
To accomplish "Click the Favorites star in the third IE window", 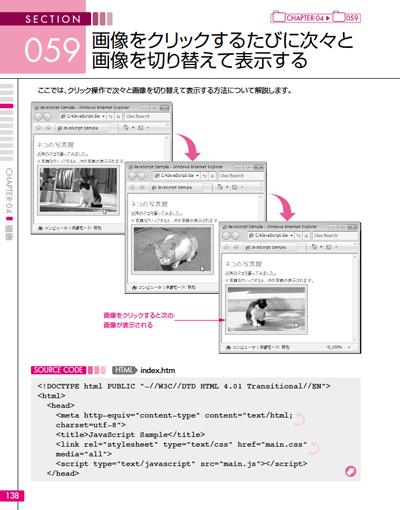I will tap(227, 247).
